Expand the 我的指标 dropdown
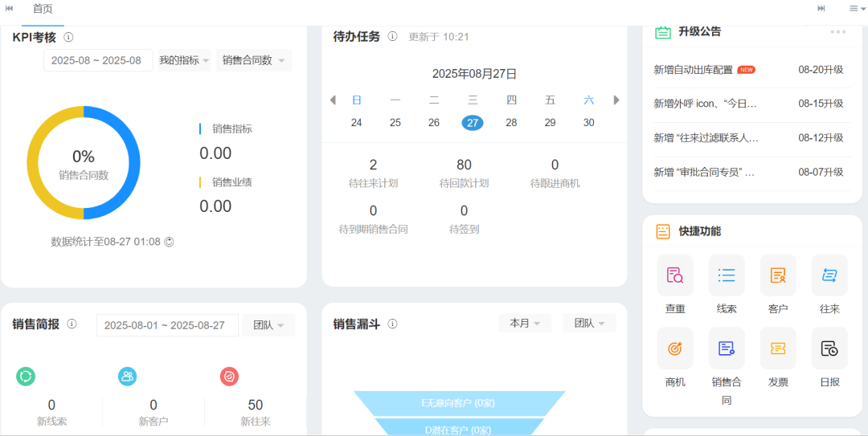This screenshot has width=868, height=436. point(184,60)
